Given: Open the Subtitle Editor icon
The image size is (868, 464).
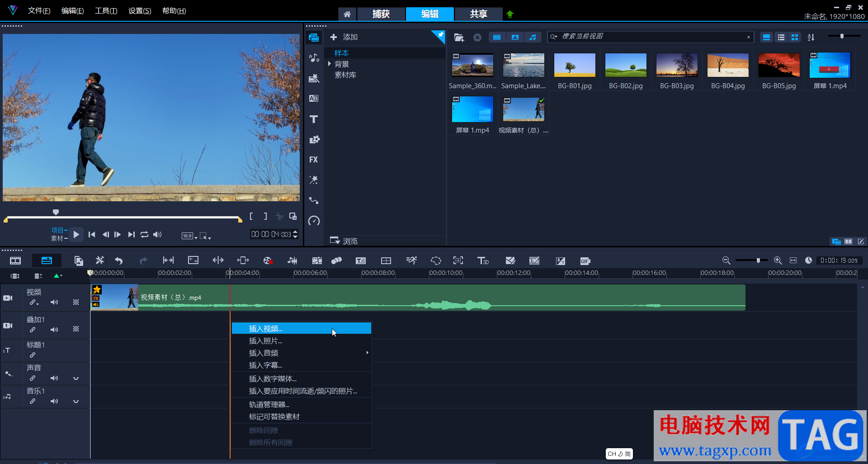Looking at the screenshot, I should pos(361,260).
